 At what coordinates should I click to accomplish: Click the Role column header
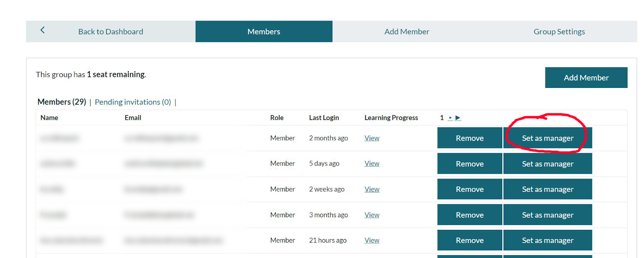277,118
